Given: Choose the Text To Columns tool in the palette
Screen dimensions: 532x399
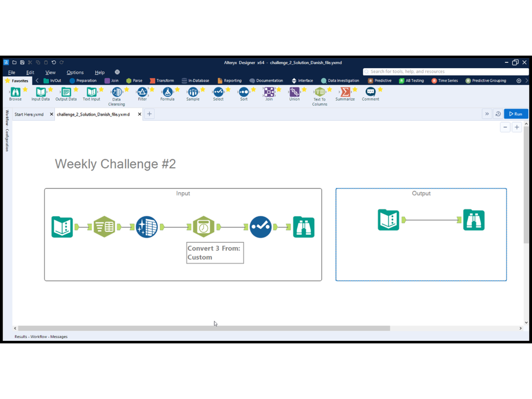Looking at the screenshot, I should pos(320,96).
